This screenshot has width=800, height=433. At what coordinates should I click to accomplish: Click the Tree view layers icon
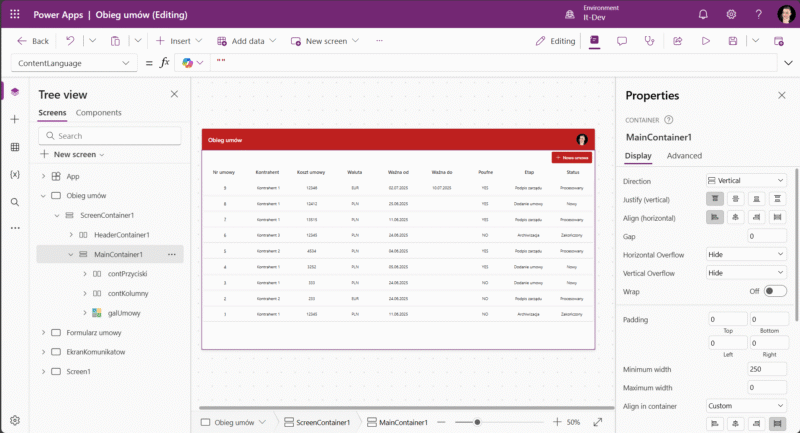click(15, 92)
